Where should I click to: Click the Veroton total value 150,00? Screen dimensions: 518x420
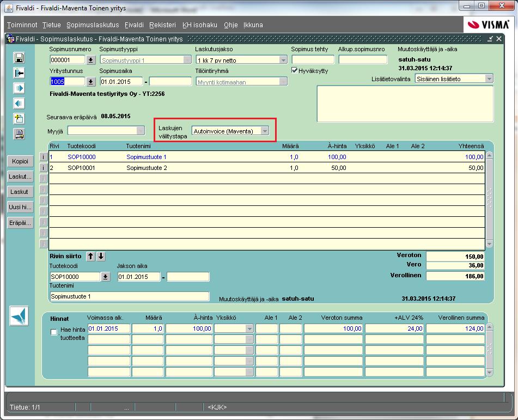point(455,257)
